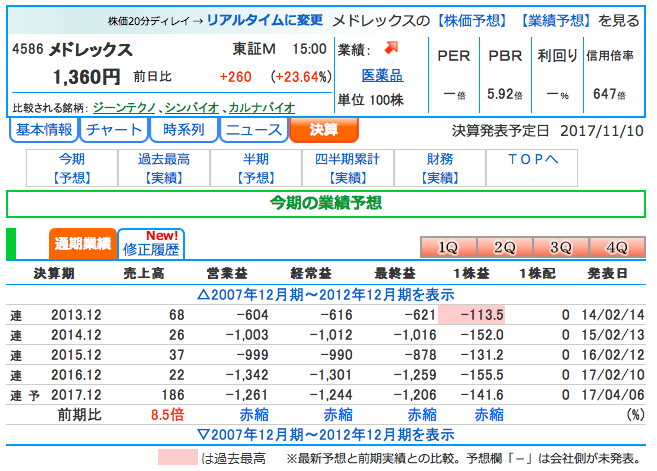Click the 2015.12 period row label
This screenshot has height=471, width=657.
pos(76,355)
